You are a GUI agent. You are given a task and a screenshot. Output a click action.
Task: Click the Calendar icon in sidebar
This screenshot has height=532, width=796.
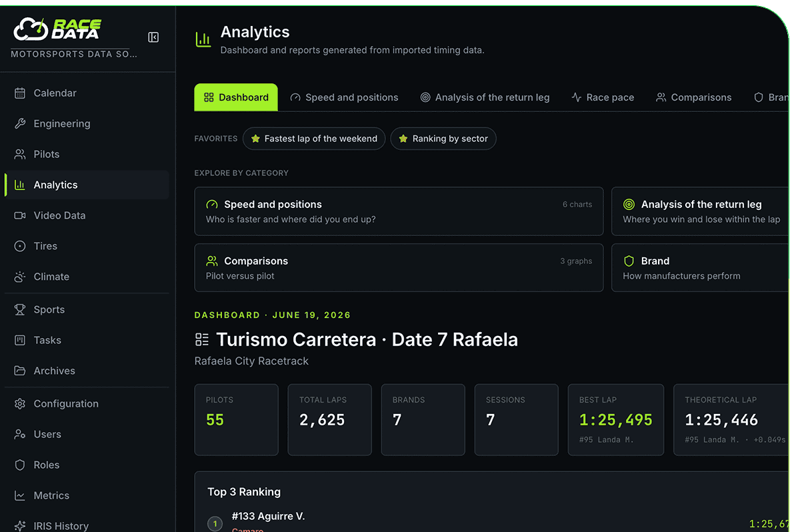[20, 93]
